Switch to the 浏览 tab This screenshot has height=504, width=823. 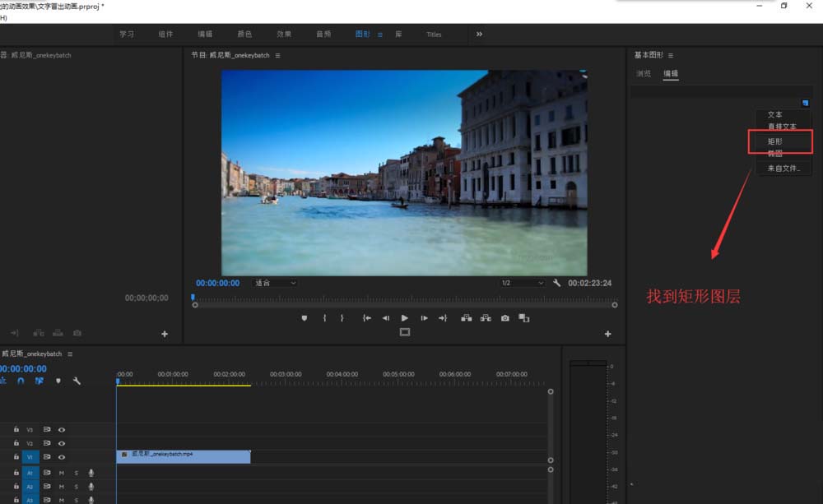pos(643,73)
